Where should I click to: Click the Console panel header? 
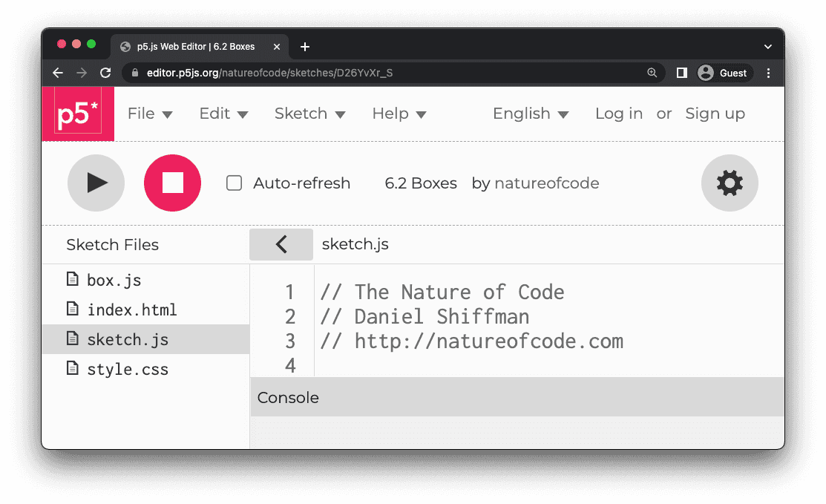288,397
